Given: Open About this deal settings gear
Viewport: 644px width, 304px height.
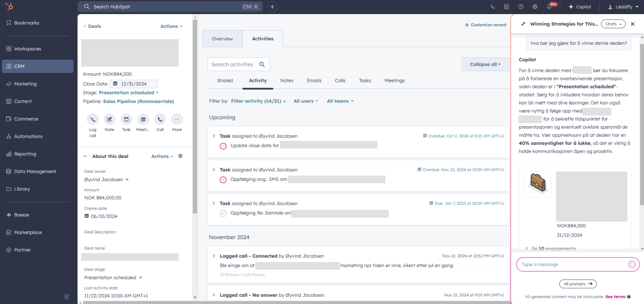Looking at the screenshot, I should tap(181, 156).
